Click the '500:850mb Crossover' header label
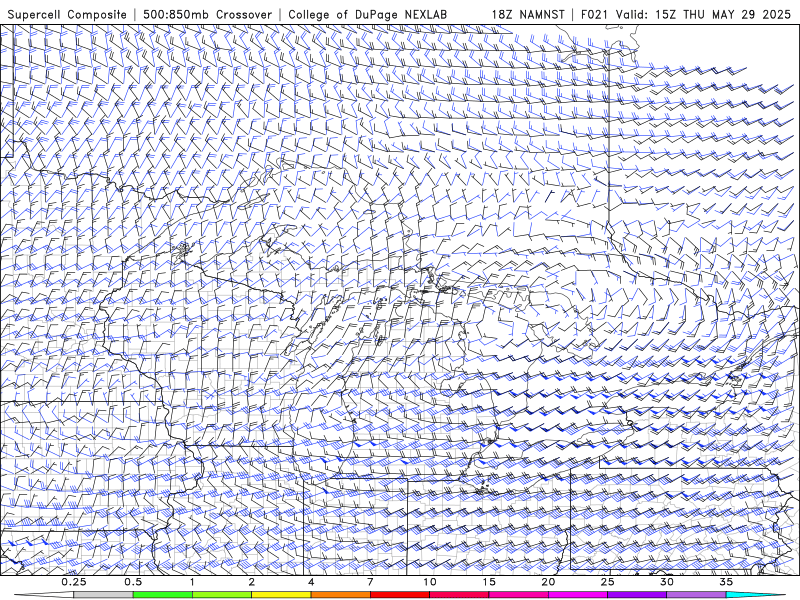Viewport: 800px width, 600px height. click(x=207, y=14)
